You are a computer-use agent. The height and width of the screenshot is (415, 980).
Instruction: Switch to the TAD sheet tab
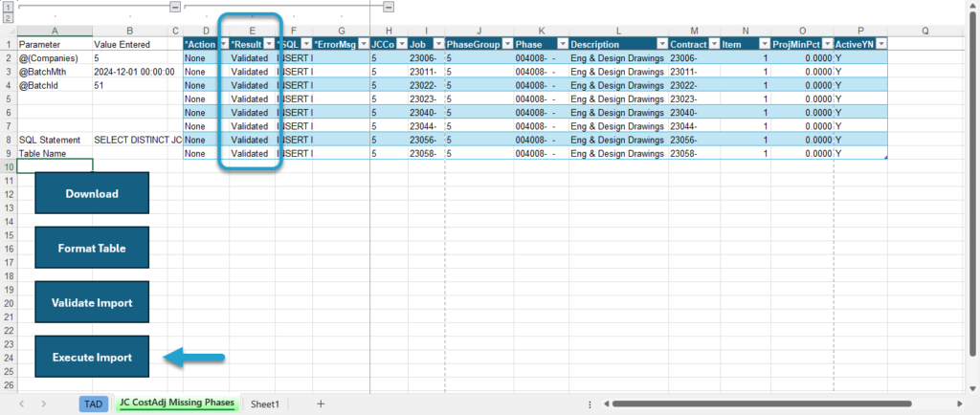(93, 404)
